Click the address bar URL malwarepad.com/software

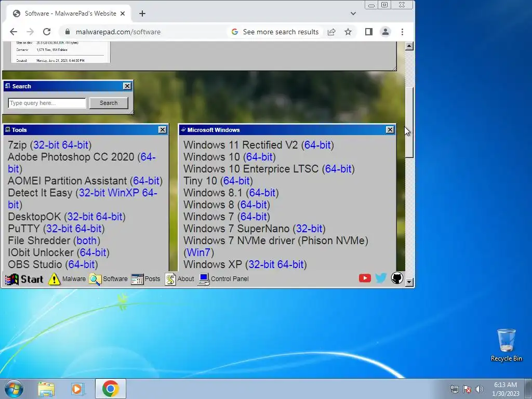coord(118,32)
